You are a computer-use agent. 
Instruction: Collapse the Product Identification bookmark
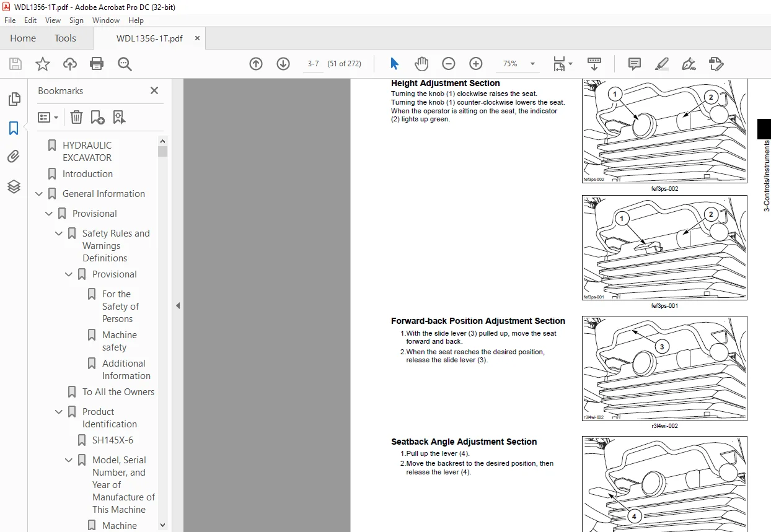(x=59, y=412)
